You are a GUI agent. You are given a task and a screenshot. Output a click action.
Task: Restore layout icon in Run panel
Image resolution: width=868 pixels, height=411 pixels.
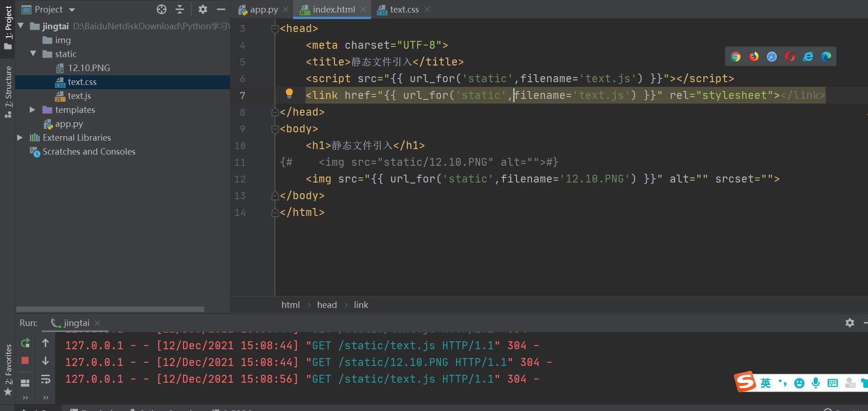pyautogui.click(x=26, y=383)
